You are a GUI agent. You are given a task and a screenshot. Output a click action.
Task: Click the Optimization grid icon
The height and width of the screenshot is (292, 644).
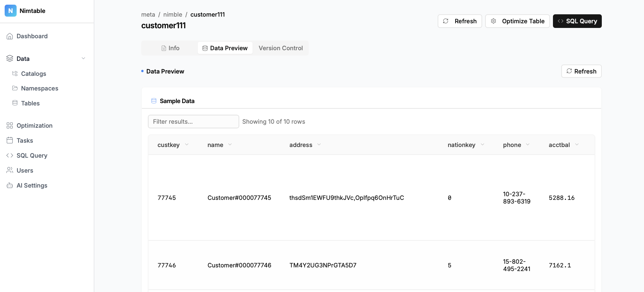pyautogui.click(x=10, y=125)
